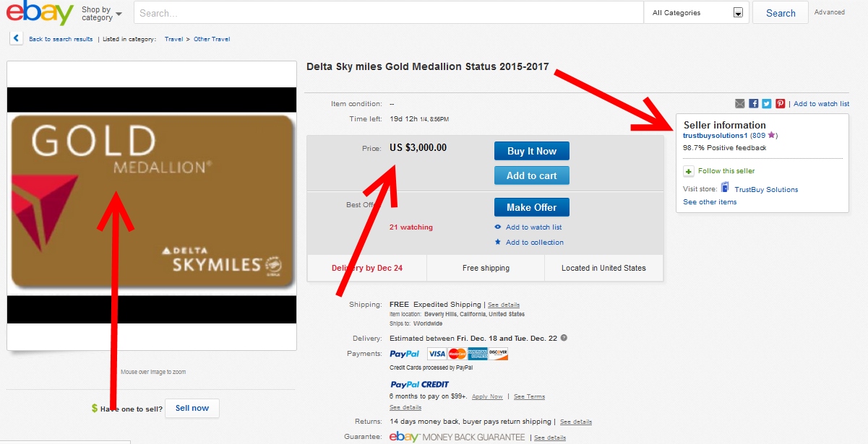Open the Other Travel breadcrumb category

coord(212,39)
